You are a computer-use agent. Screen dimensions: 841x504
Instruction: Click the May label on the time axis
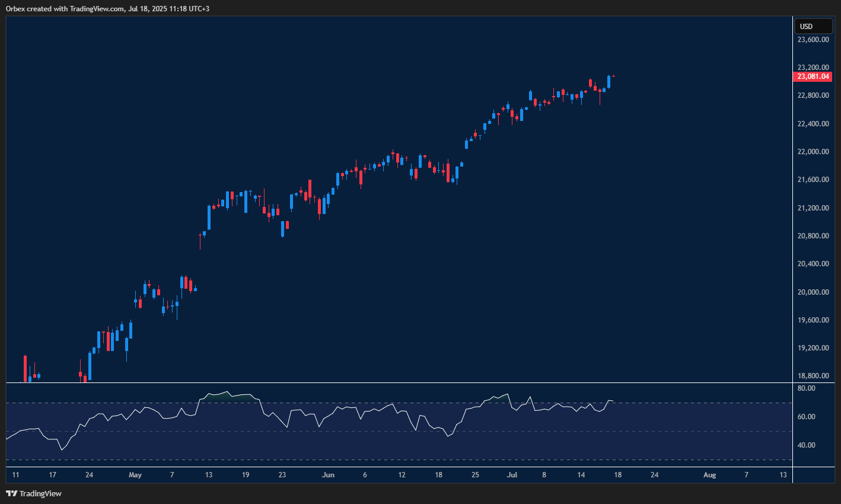point(135,474)
